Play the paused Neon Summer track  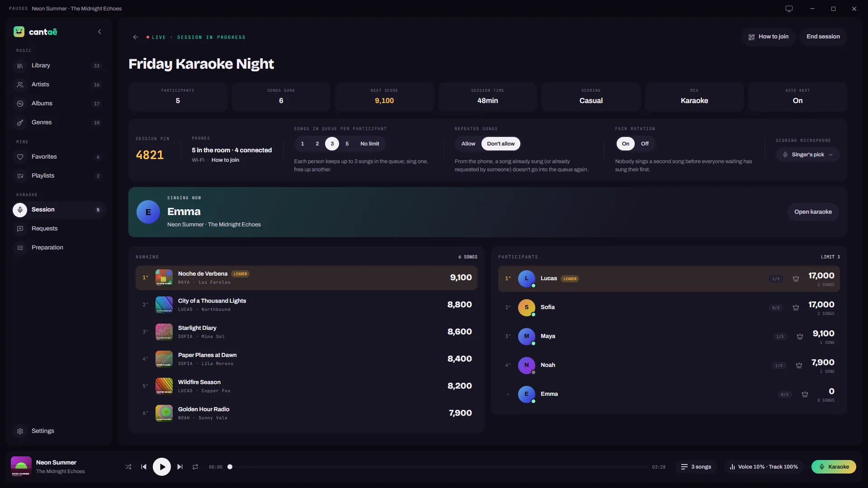click(162, 467)
